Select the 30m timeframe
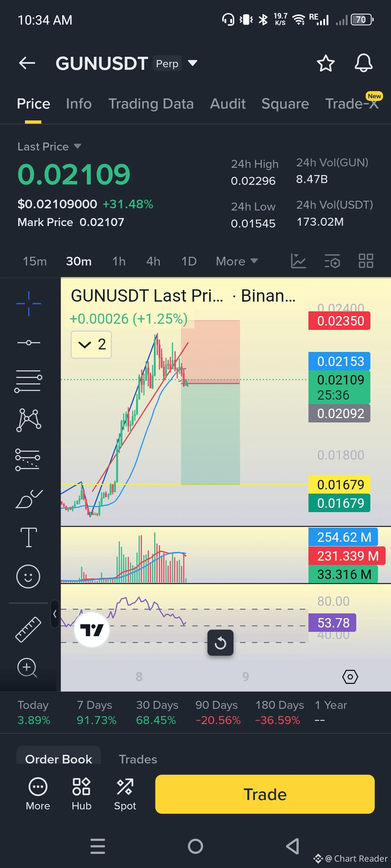This screenshot has height=868, width=391. (79, 261)
